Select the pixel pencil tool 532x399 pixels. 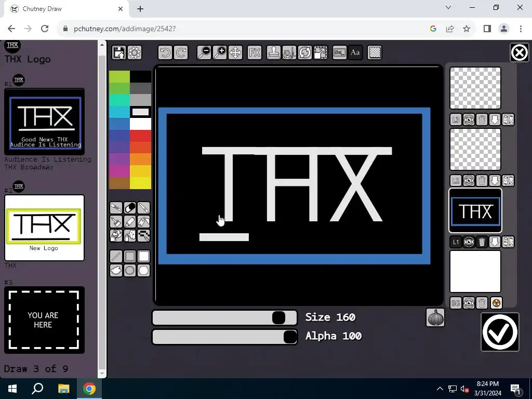click(144, 235)
